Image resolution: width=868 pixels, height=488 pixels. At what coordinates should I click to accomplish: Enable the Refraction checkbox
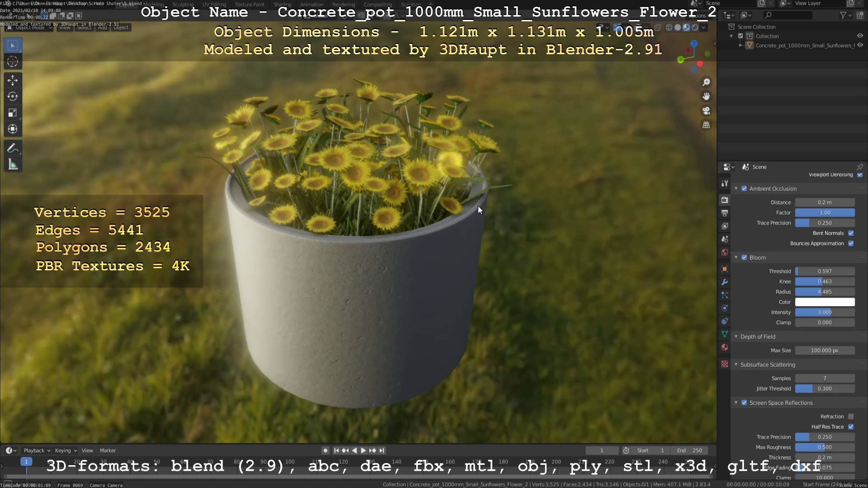point(851,416)
